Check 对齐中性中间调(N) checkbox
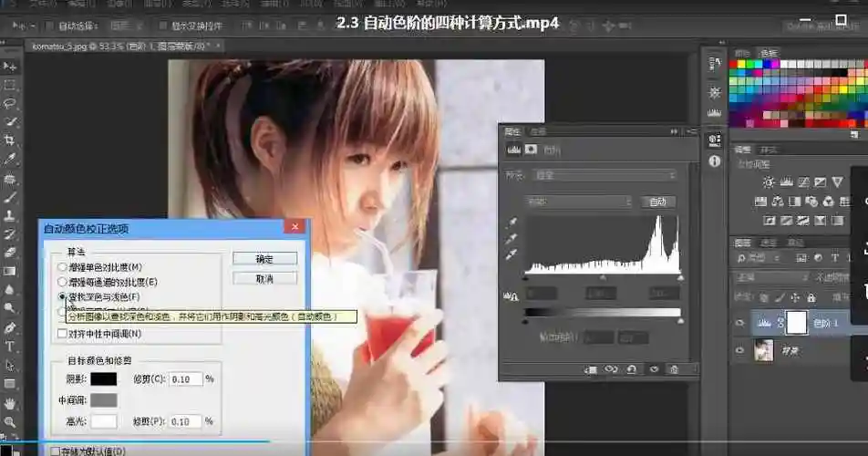The height and width of the screenshot is (456, 868). tap(63, 334)
